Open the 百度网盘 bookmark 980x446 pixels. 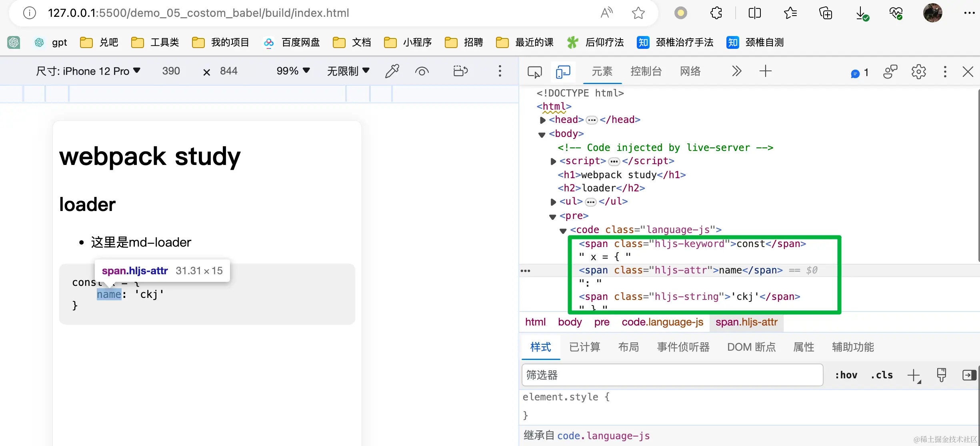(292, 42)
